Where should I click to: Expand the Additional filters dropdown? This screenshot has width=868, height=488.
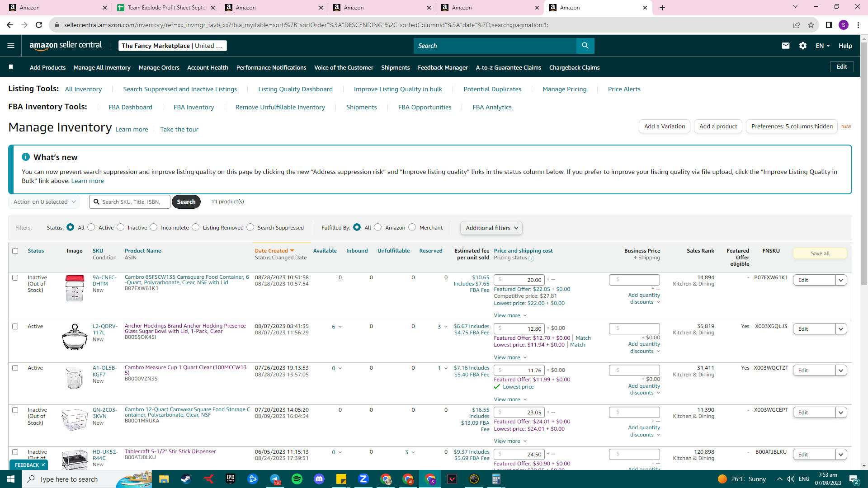click(x=491, y=228)
